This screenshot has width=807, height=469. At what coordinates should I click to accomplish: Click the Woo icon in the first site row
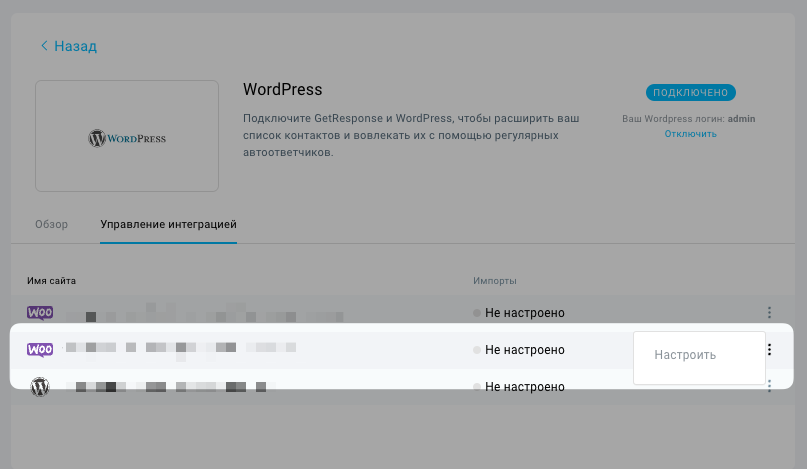point(40,312)
